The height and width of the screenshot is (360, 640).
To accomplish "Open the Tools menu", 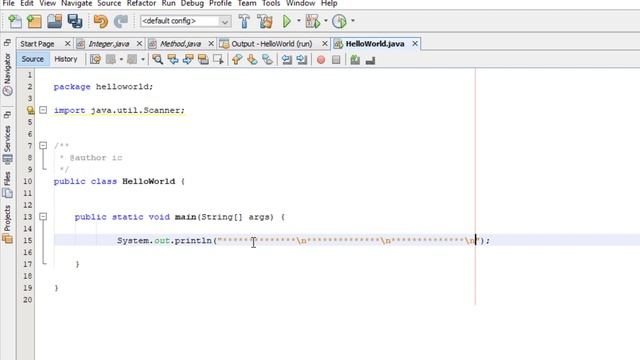I will click(271, 3).
